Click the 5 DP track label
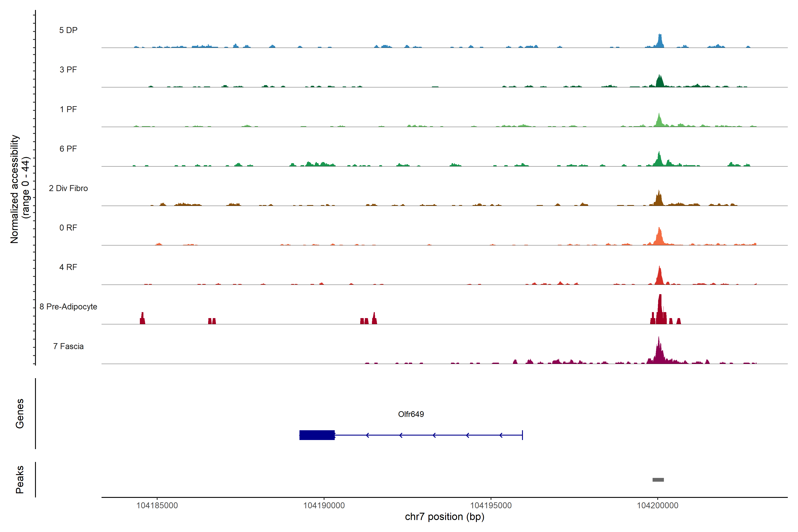798x532 pixels. 68,30
